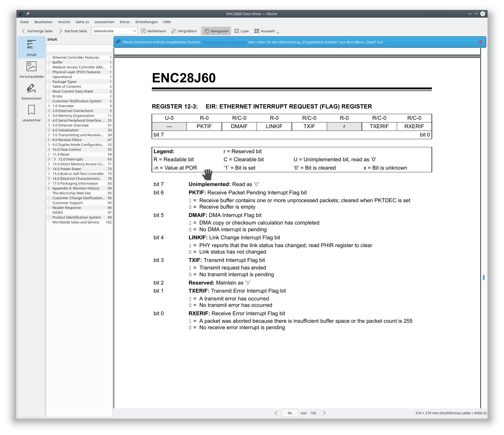Open the Einstellungen menu
The image size is (504, 435).
point(146,22)
